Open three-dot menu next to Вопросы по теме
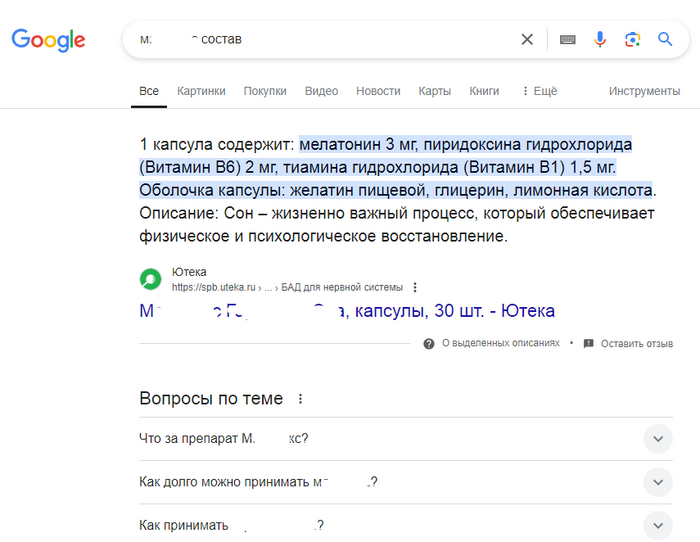This screenshot has width=700, height=542. coord(300,399)
